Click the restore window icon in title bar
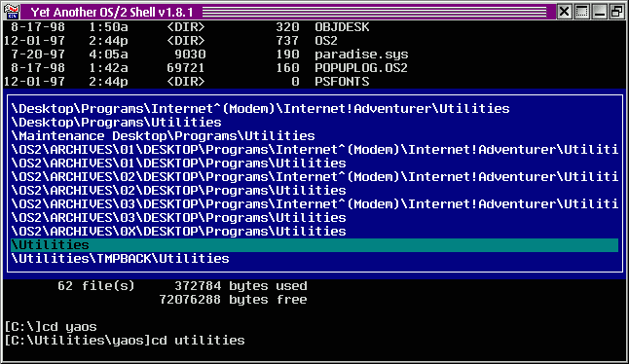The width and height of the screenshot is (629, 364). tap(616, 12)
